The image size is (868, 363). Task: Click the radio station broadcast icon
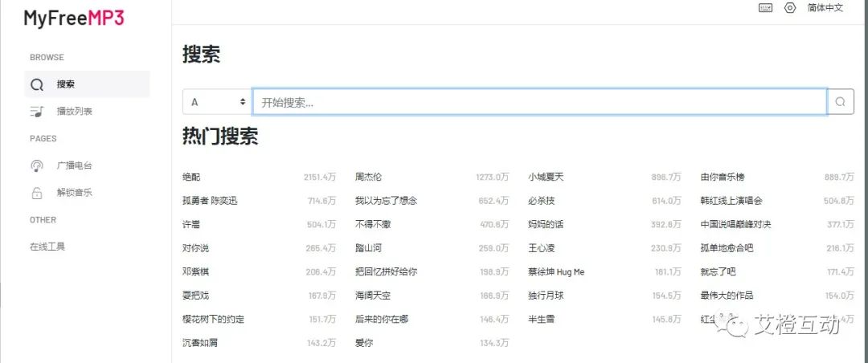click(x=37, y=165)
